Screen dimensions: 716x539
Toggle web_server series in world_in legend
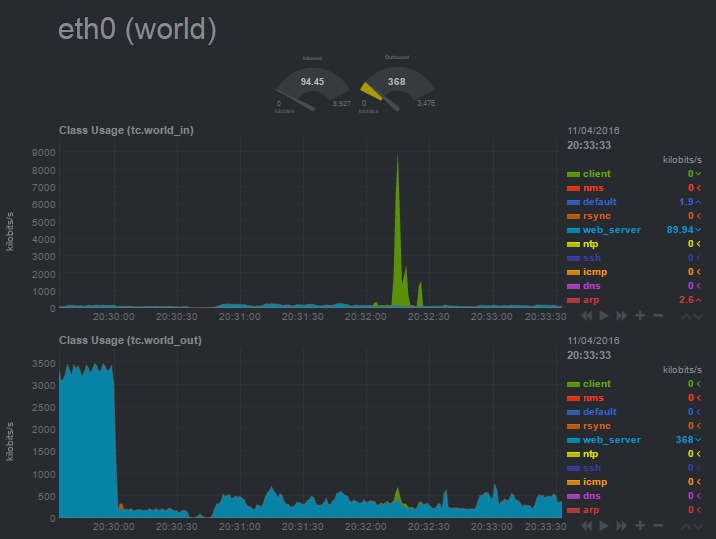[611, 230]
